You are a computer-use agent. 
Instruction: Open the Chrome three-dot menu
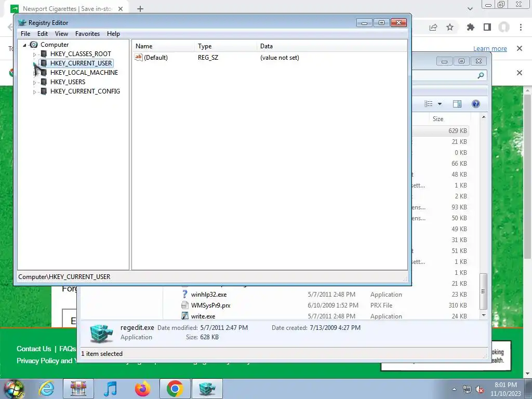click(x=521, y=27)
